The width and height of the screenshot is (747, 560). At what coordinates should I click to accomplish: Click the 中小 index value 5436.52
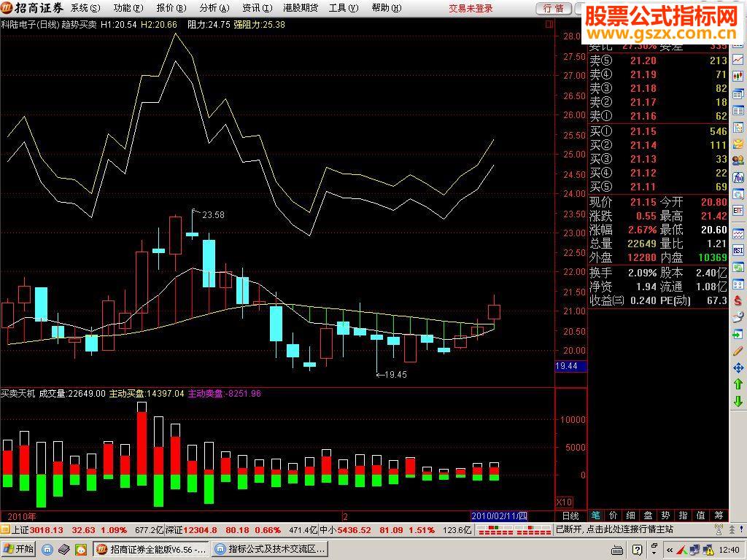[354, 529]
